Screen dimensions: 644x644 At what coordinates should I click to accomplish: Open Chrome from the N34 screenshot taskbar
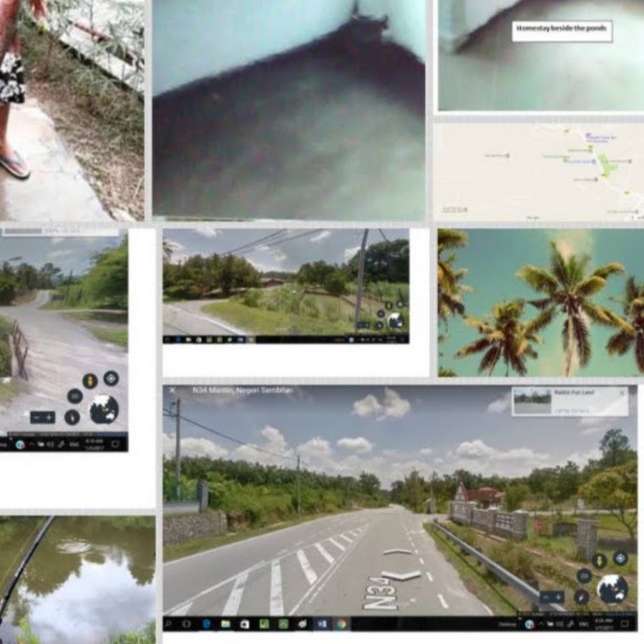(x=341, y=624)
